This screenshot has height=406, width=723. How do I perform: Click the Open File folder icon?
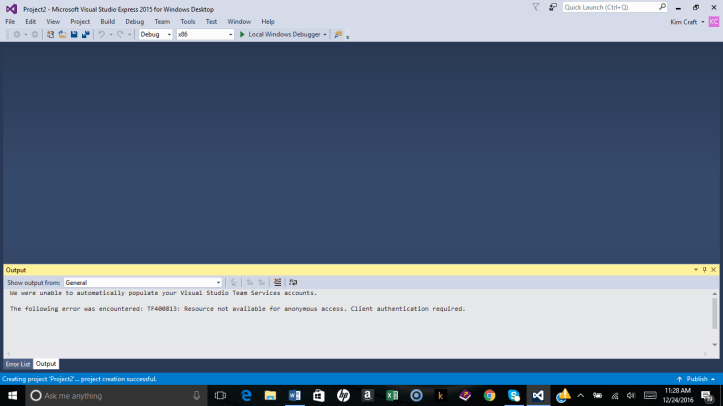tap(62, 35)
